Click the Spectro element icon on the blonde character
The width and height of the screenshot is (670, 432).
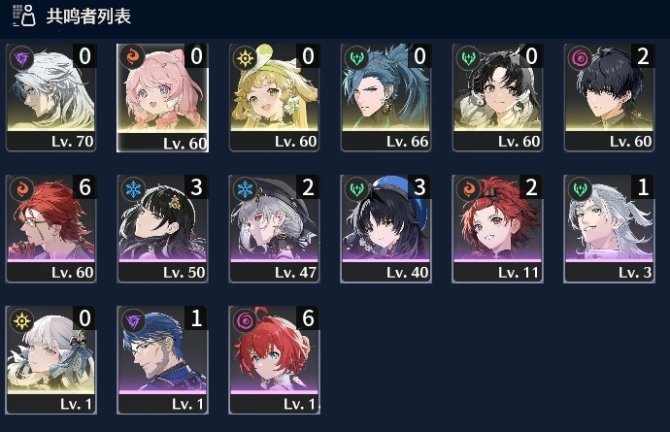[245, 58]
